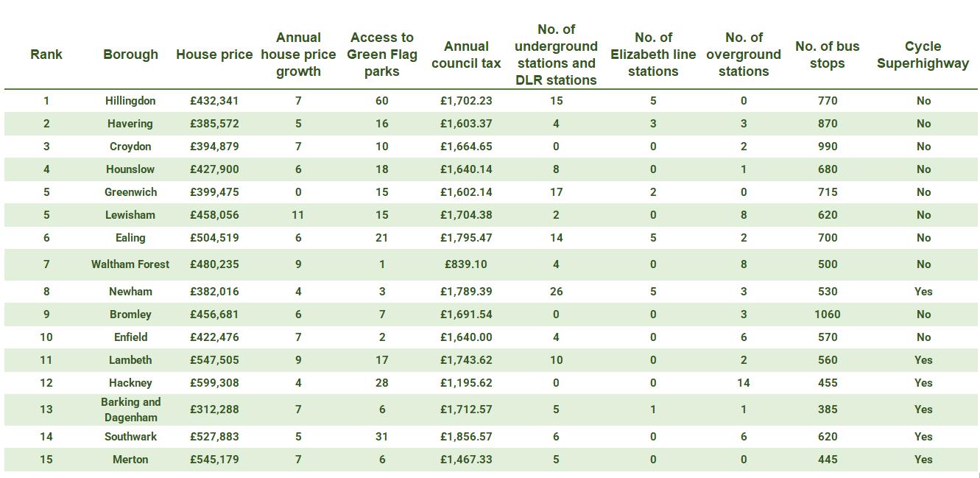The height and width of the screenshot is (478, 980).
Task: Click the Annual council tax header
Action: pos(466,55)
